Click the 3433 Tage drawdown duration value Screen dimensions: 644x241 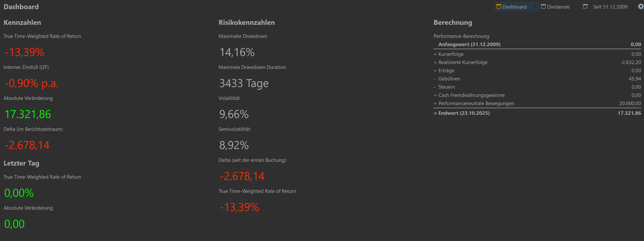point(244,83)
